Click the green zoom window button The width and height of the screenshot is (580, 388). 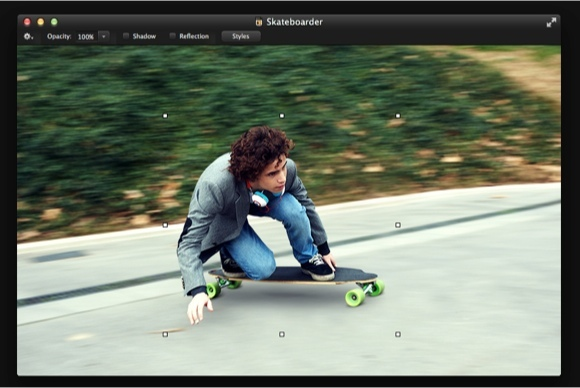(x=54, y=22)
